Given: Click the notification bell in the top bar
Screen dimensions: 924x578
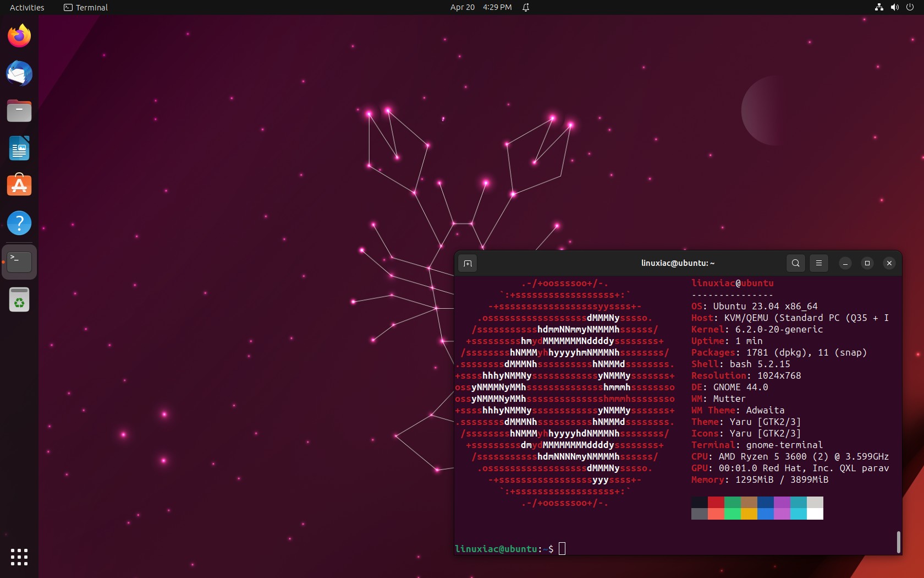Looking at the screenshot, I should [x=526, y=7].
